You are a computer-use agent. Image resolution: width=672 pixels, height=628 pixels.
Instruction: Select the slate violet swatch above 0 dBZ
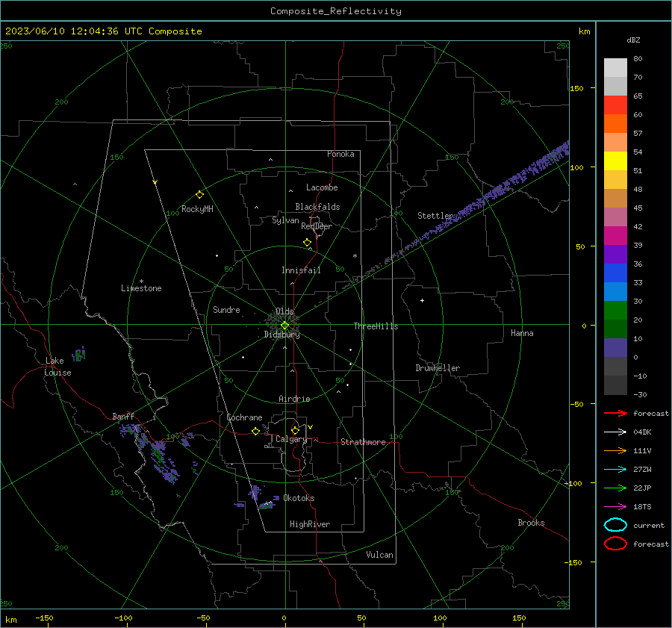coord(615,348)
